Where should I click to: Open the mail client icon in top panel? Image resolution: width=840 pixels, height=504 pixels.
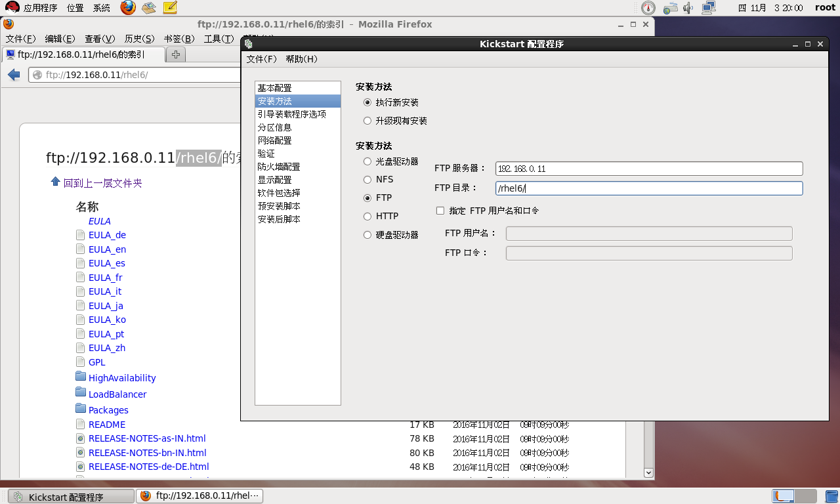click(x=148, y=8)
